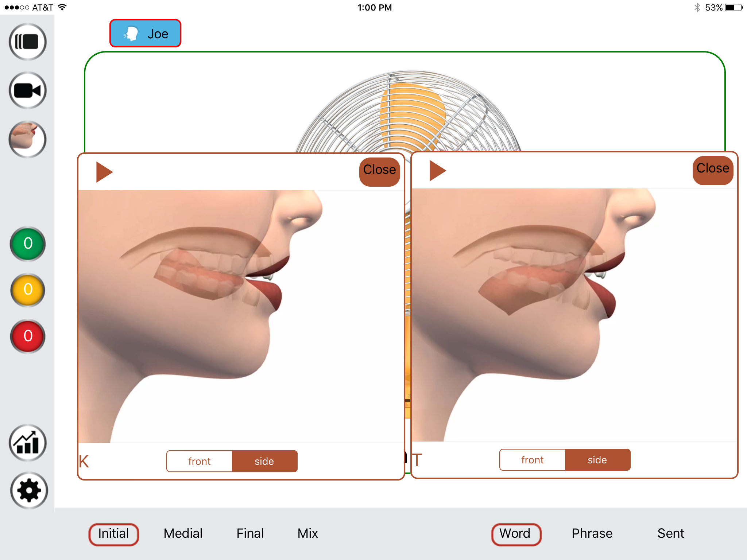Tap the red incorrect score counter
Image resolution: width=747 pixels, height=560 pixels.
(28, 336)
